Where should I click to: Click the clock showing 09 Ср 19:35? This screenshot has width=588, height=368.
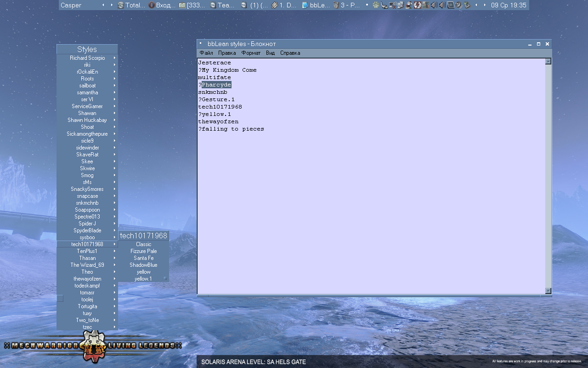point(509,5)
